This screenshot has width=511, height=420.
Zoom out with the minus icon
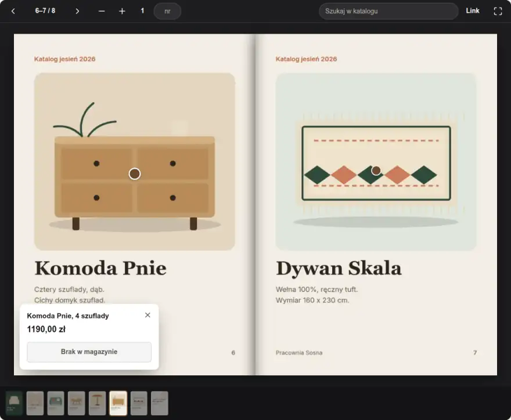(x=102, y=11)
